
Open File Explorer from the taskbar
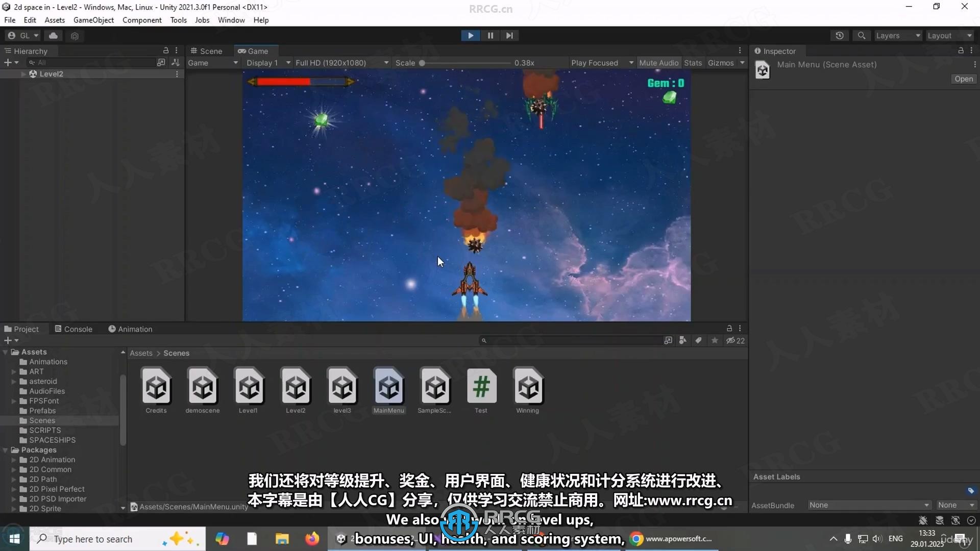tap(282, 539)
